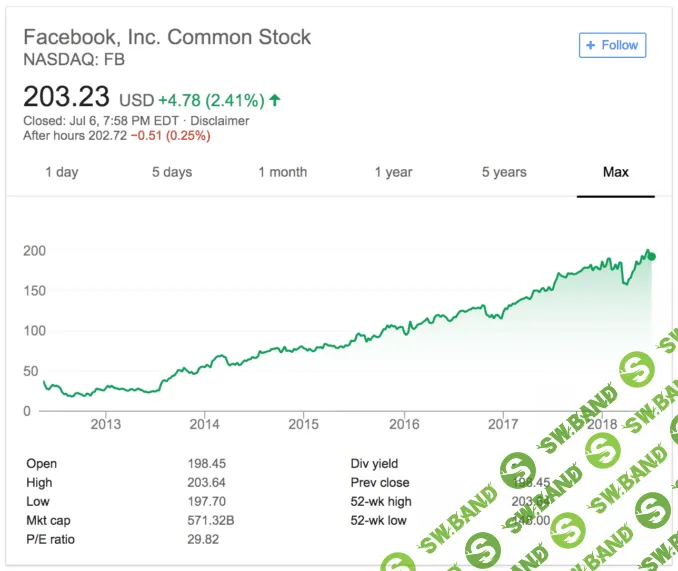Open the Disclaimer link

pos(220,121)
